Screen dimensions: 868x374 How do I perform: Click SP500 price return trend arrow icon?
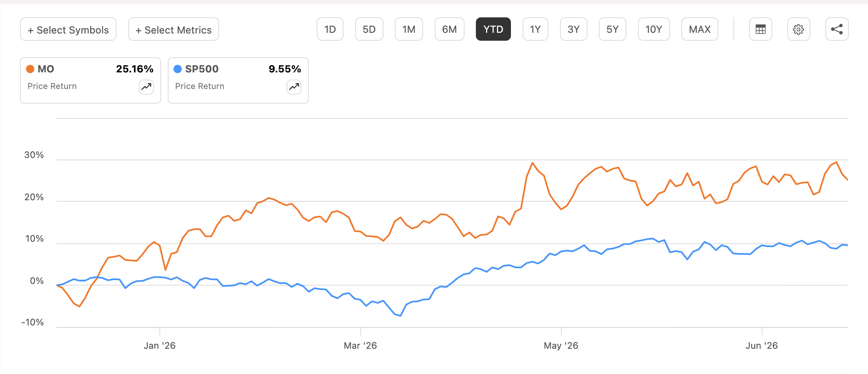coord(294,87)
